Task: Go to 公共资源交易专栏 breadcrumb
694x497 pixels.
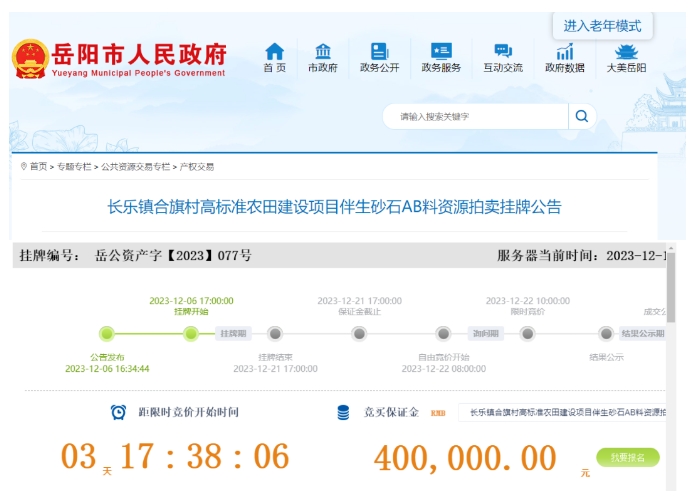Action: pos(134,167)
